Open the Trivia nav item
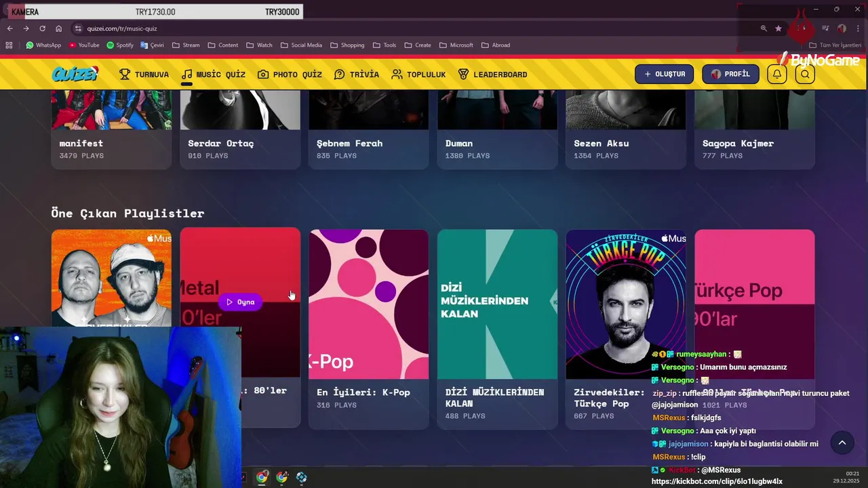This screenshot has height=488, width=868. coord(357,75)
